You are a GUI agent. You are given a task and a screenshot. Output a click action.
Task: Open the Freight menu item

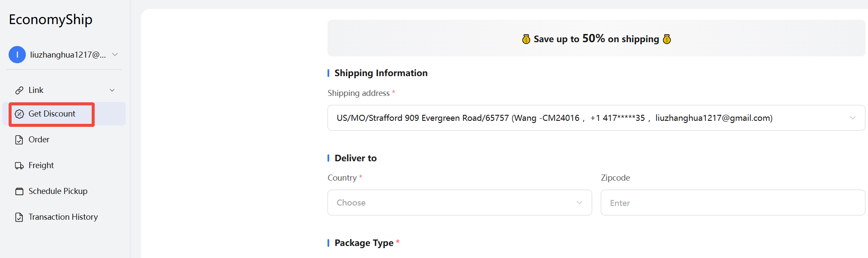[x=41, y=166]
